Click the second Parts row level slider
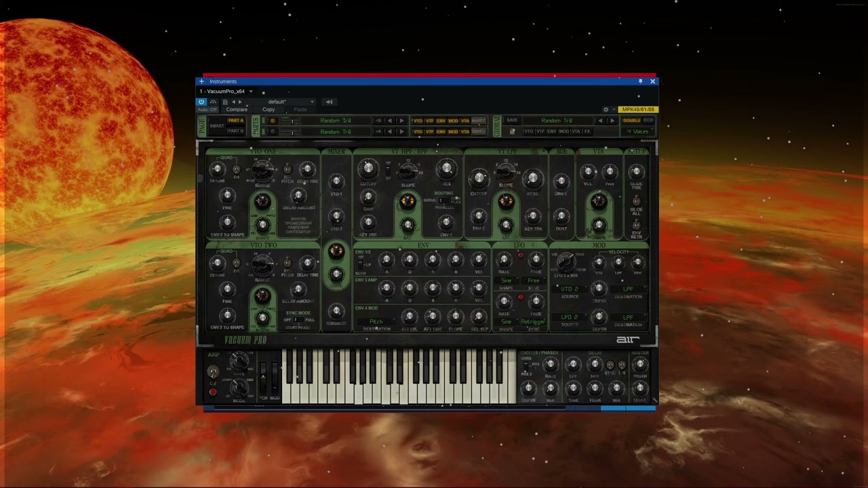868x488 pixels. [290, 131]
